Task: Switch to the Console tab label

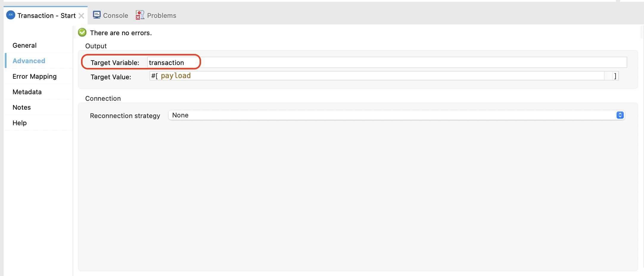Action: (116, 15)
